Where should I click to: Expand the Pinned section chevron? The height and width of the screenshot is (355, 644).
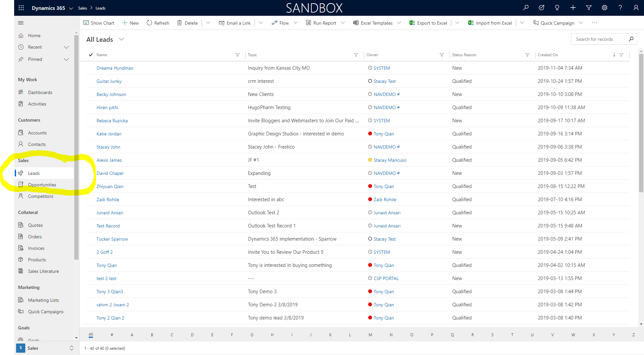point(66,59)
